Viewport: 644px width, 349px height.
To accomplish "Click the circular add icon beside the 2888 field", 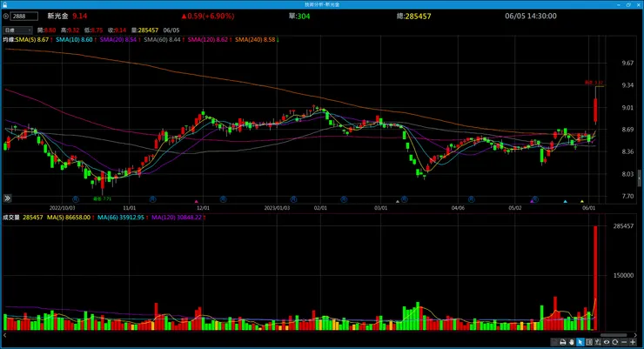I will [x=6, y=17].
